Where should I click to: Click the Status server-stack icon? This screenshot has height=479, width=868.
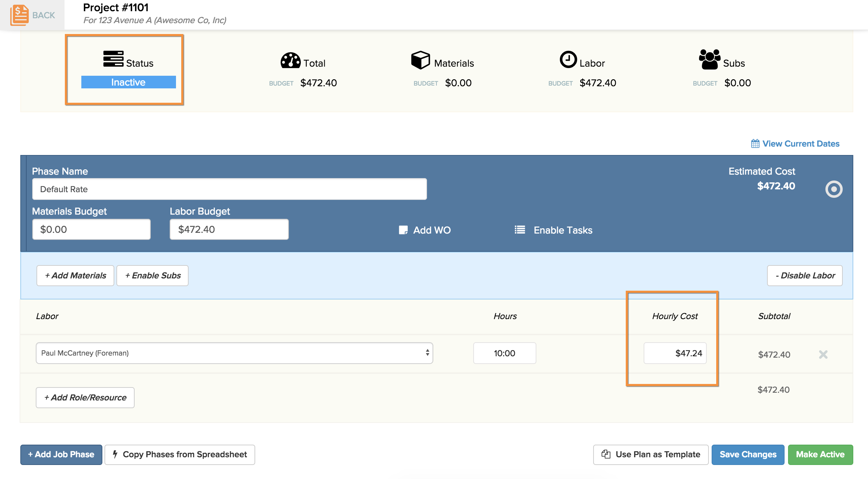pyautogui.click(x=113, y=59)
